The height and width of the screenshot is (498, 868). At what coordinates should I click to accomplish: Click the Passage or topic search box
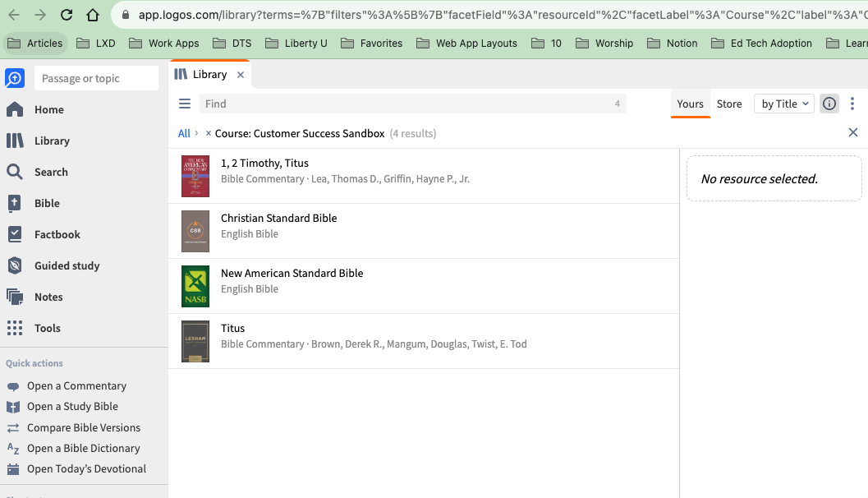(96, 78)
